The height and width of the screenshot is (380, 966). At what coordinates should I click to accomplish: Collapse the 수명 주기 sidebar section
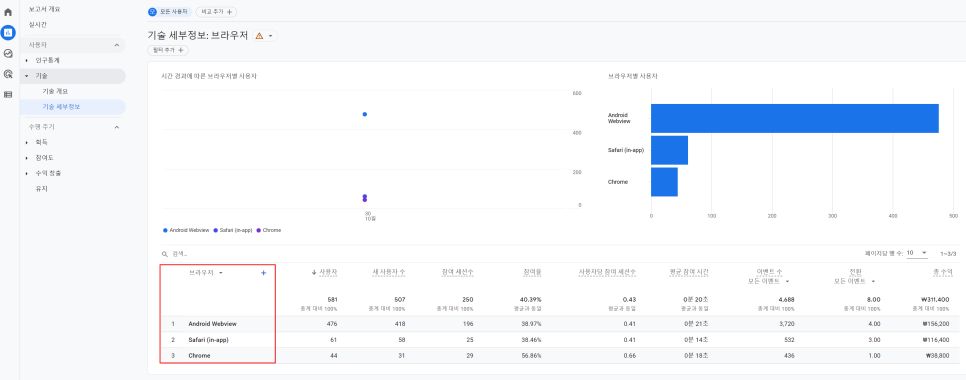(x=117, y=127)
